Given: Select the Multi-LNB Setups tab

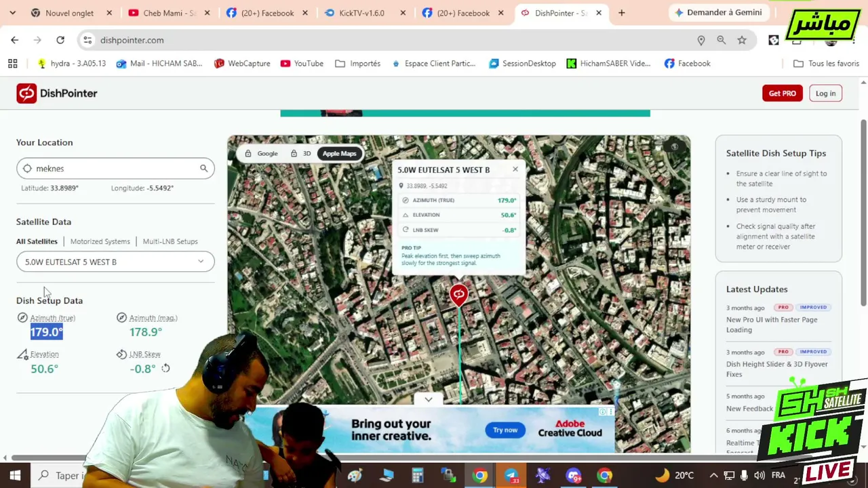Looking at the screenshot, I should click(x=170, y=241).
